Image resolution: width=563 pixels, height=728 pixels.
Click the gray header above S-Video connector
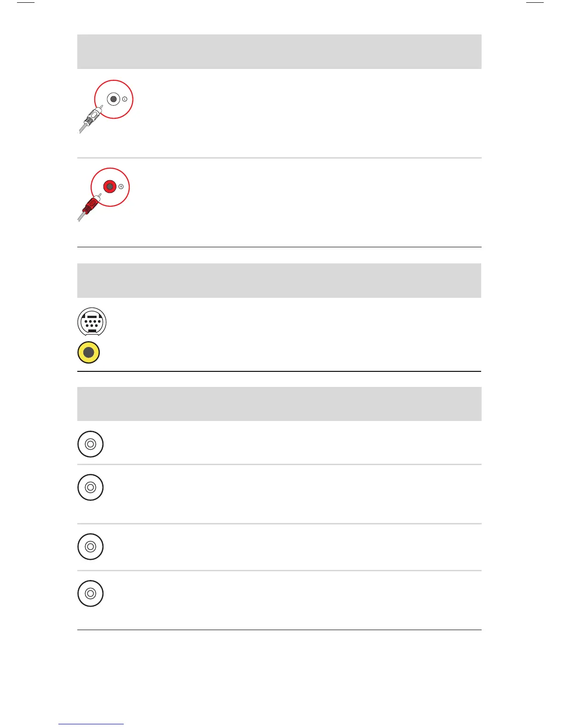[279, 280]
